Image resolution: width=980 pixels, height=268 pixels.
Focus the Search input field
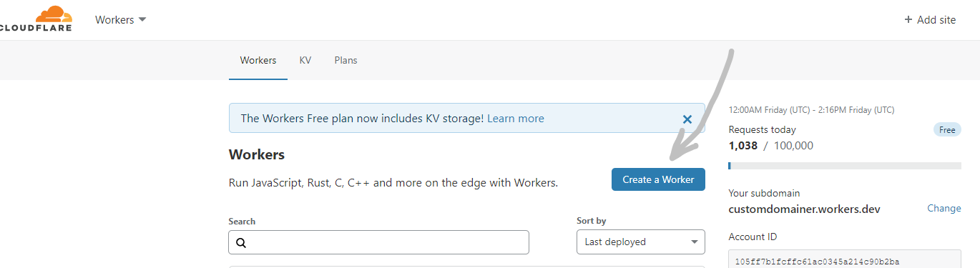pyautogui.click(x=378, y=242)
